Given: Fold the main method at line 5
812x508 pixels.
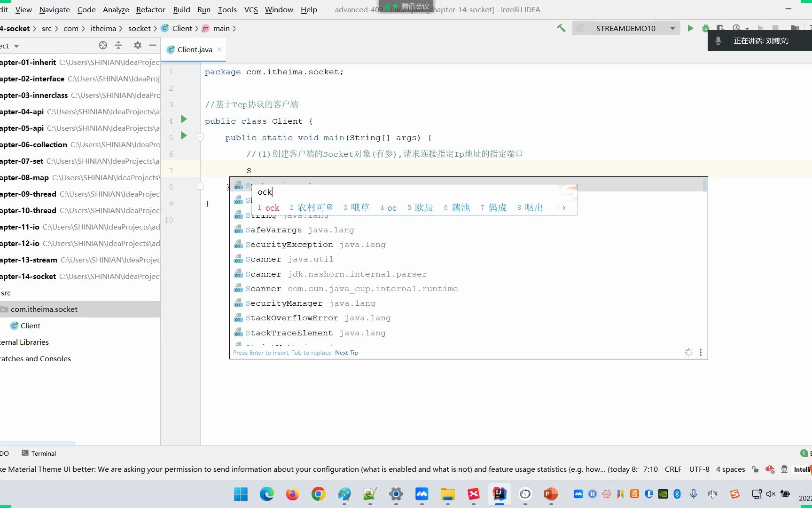Looking at the screenshot, I should point(200,137).
